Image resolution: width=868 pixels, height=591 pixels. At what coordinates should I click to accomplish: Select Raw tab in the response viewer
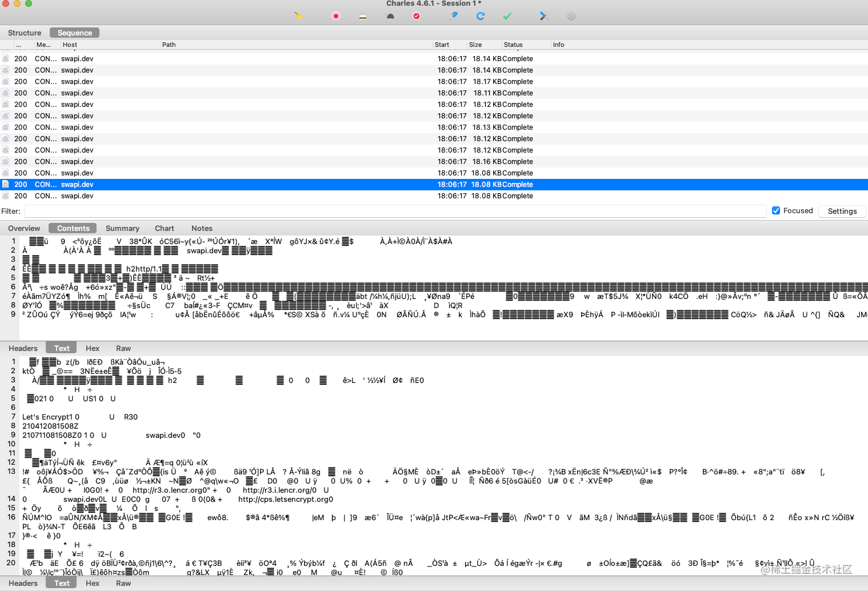tap(123, 583)
